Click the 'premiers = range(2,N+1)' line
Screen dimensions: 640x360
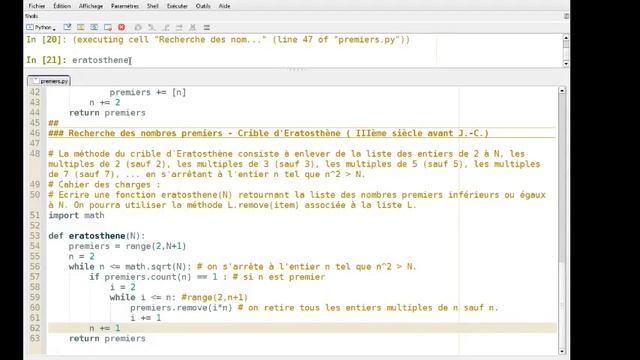127,246
